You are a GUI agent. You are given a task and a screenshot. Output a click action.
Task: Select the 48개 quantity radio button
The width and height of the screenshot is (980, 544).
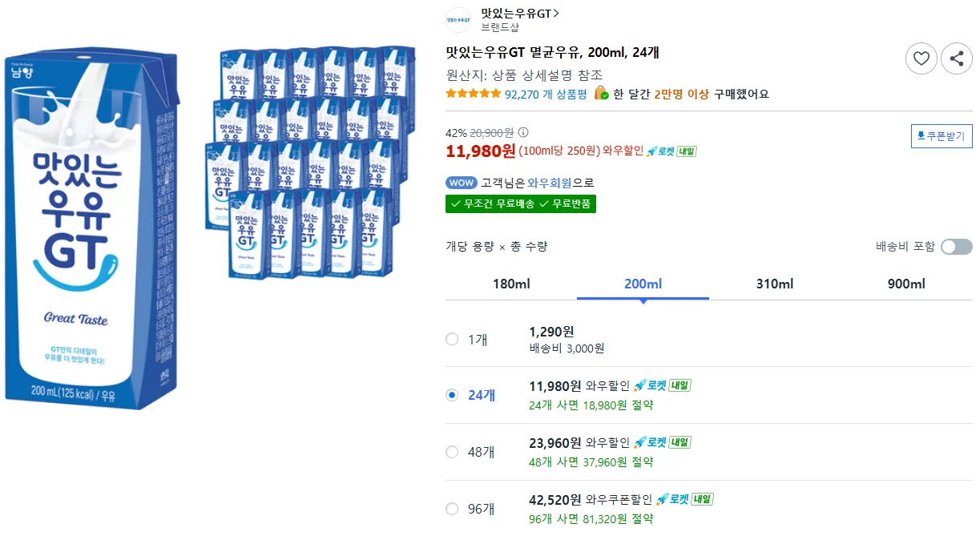pyautogui.click(x=452, y=452)
